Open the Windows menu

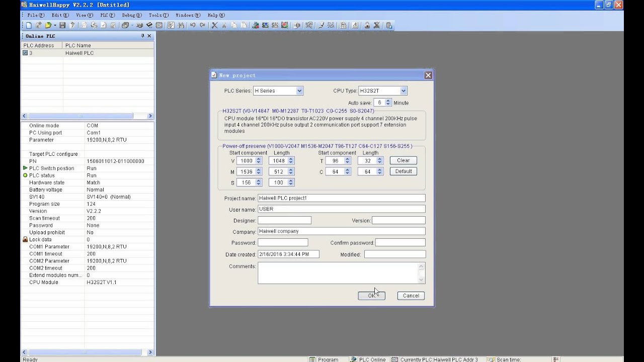tap(188, 15)
